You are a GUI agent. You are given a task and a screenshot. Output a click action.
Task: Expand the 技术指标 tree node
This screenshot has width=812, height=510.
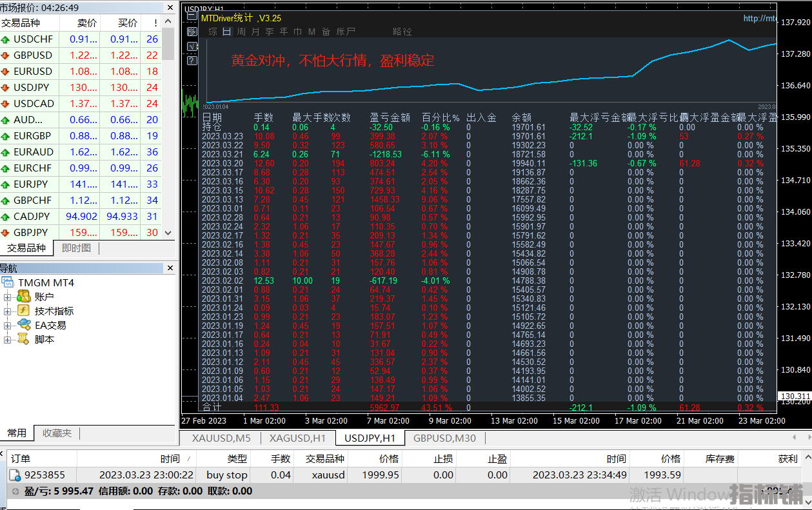click(x=8, y=311)
